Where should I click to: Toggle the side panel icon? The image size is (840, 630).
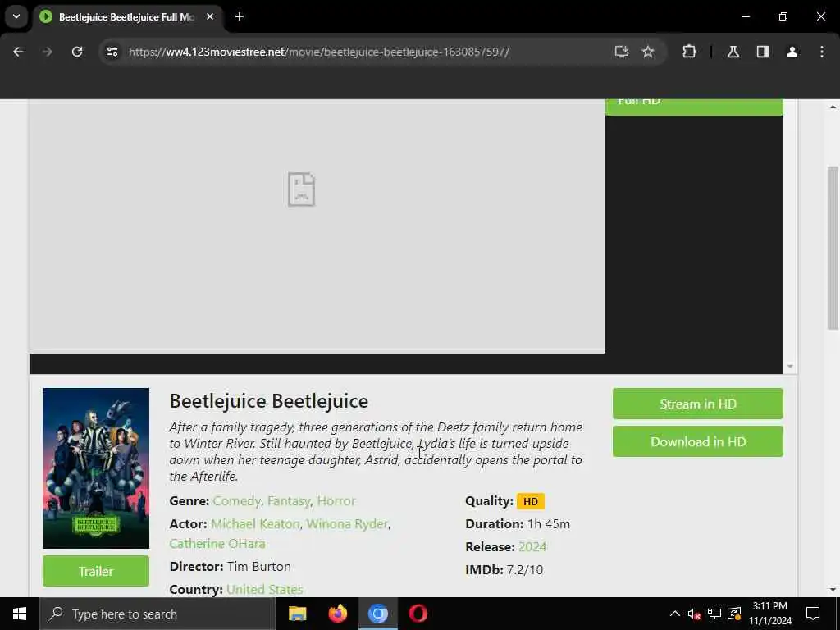point(763,52)
